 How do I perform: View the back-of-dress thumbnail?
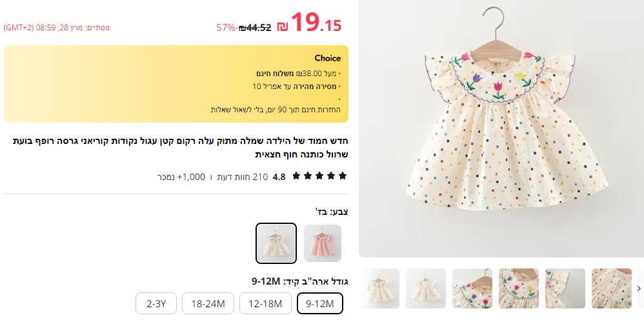point(426,288)
